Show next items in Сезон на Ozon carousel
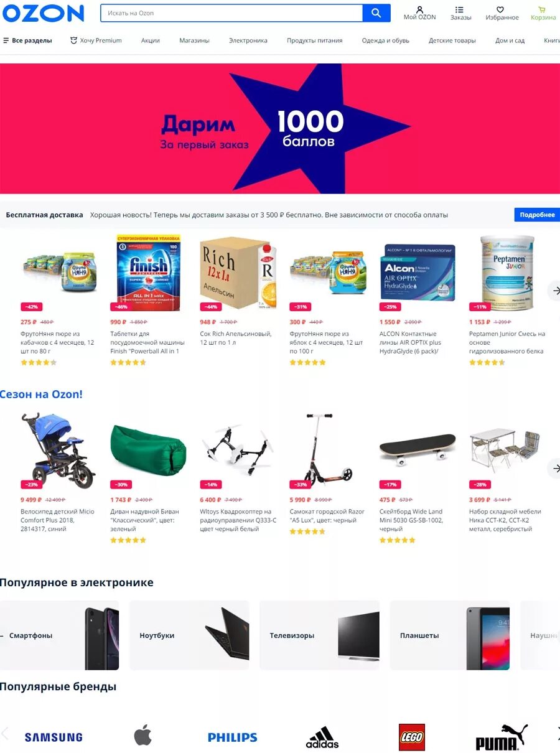This screenshot has height=753, width=560. click(x=554, y=468)
